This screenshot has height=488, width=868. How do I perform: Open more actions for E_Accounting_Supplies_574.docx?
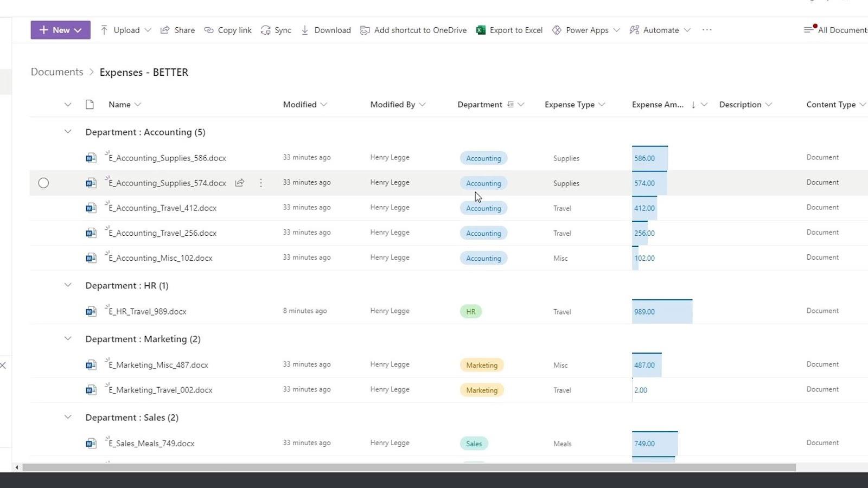pyautogui.click(x=261, y=183)
